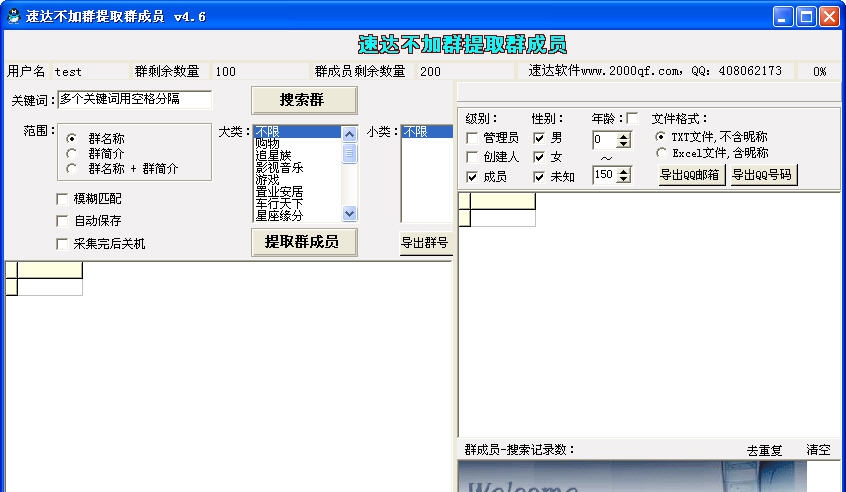Click 群剩余数量 value 100
The width and height of the screenshot is (846, 492).
pyautogui.click(x=226, y=72)
